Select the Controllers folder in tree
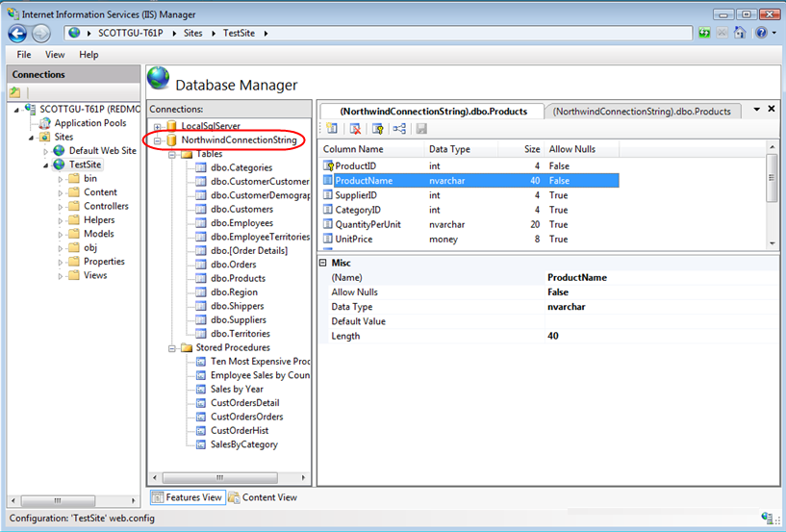786x532 pixels. coord(106,206)
